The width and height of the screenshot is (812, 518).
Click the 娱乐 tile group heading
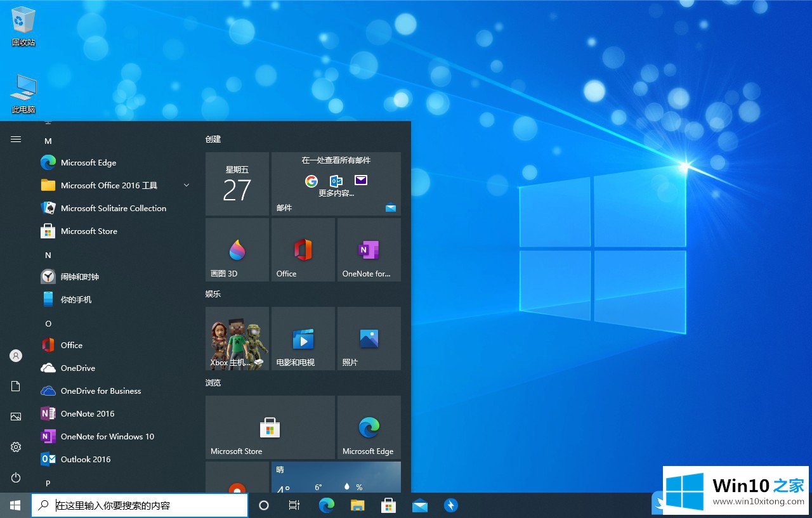213,294
